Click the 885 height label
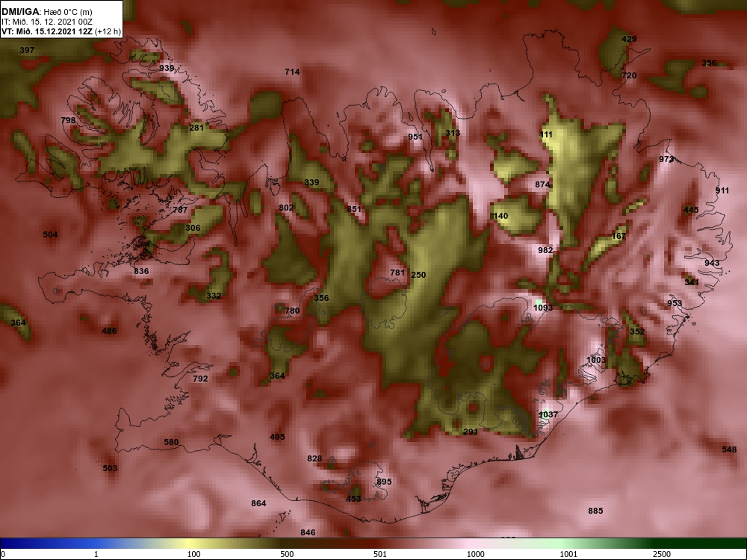This screenshot has width=747, height=560. (595, 511)
